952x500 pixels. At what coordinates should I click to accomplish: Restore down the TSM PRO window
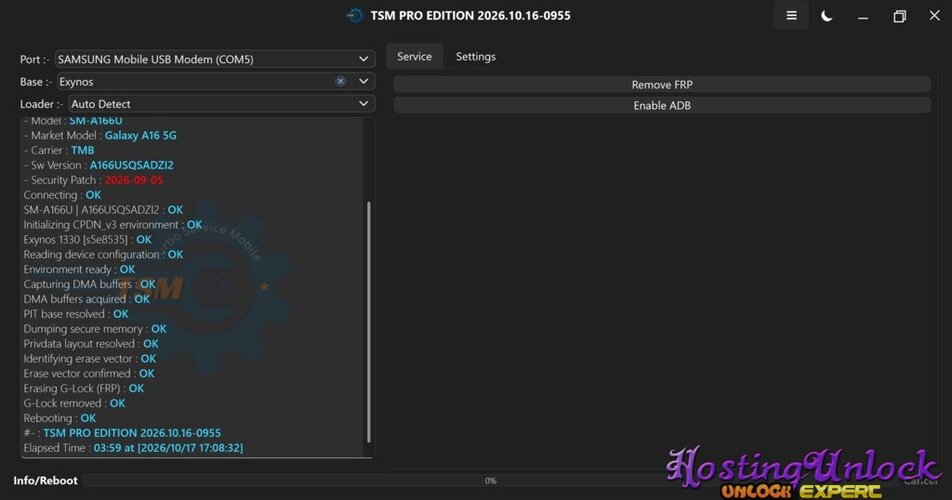coord(899,16)
